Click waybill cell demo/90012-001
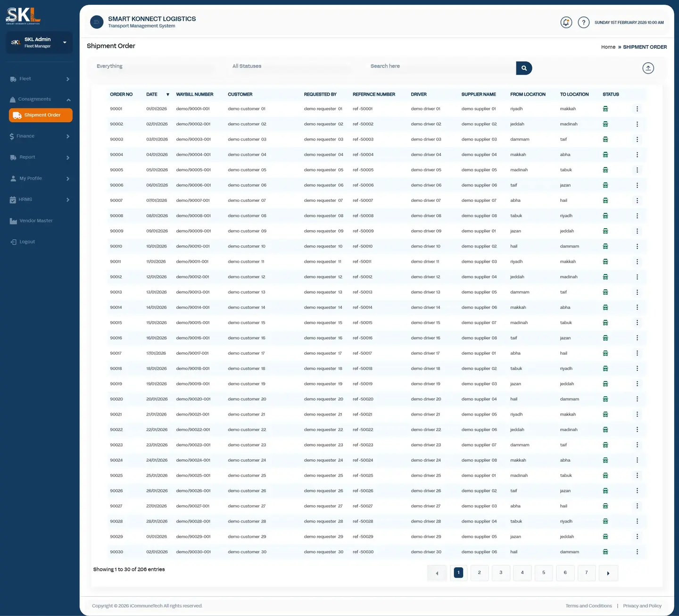Viewport: 679px width, 616px height. pyautogui.click(x=192, y=277)
